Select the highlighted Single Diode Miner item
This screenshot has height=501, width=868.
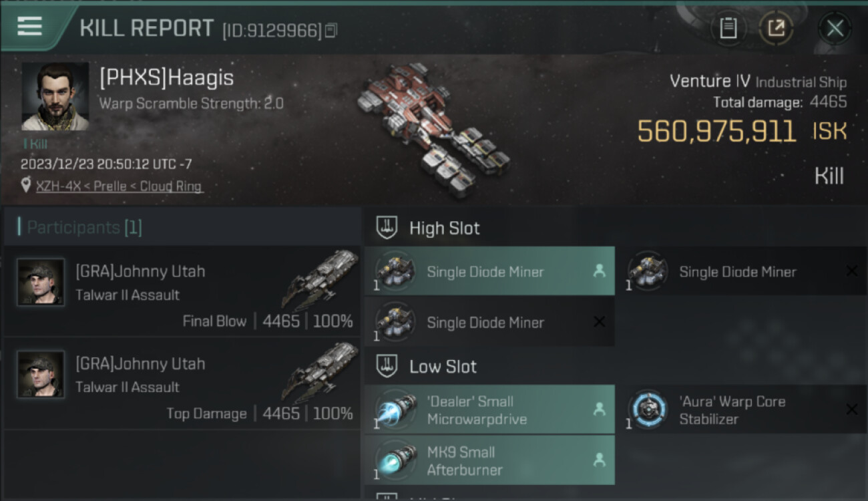(x=489, y=271)
